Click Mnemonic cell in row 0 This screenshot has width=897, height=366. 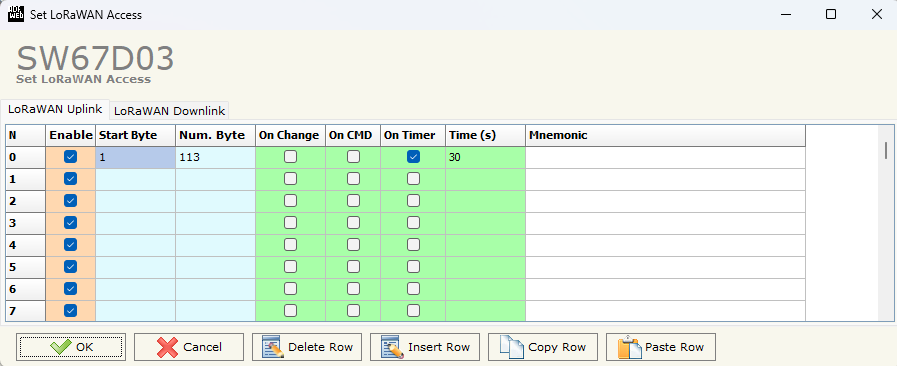pos(665,157)
